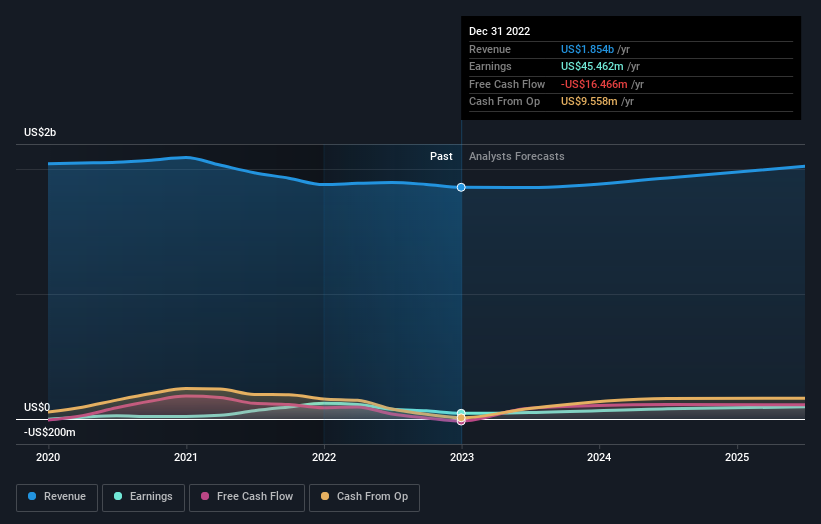
Task: Toggle the Earnings legend series
Action: coord(143,497)
